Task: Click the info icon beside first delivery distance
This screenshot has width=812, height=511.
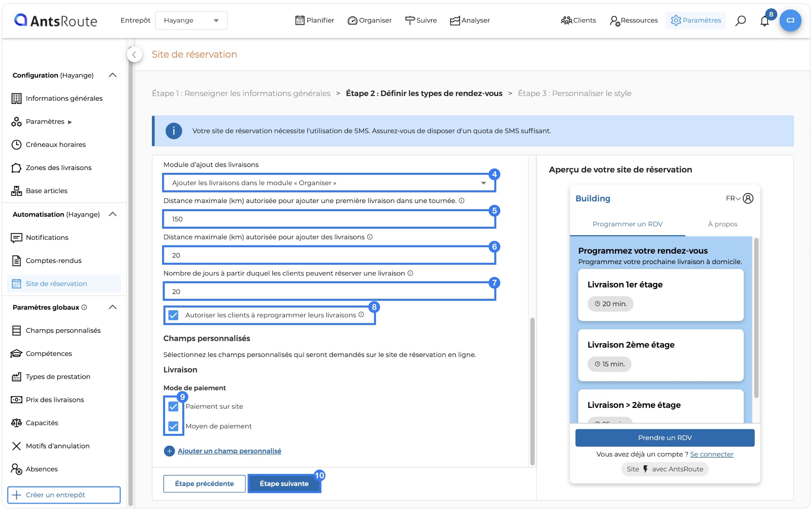Action: [462, 201]
